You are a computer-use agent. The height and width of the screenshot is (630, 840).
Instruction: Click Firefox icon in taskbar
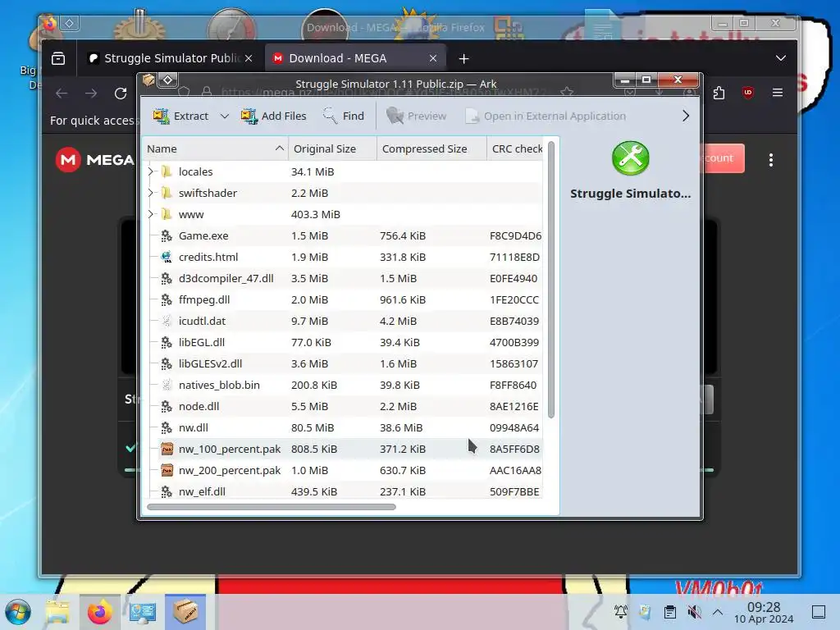click(99, 612)
